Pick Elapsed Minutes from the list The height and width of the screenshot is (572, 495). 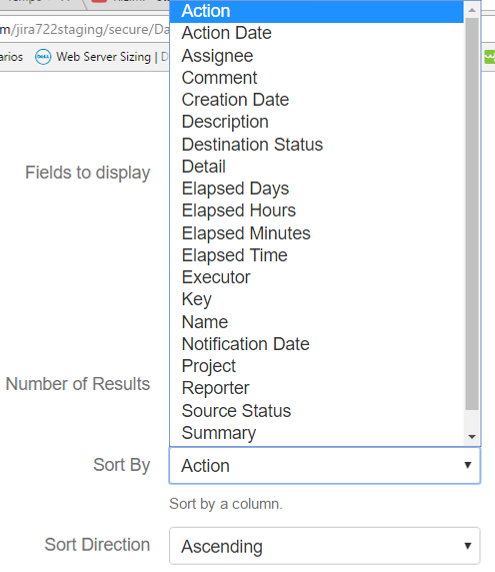(x=317, y=233)
